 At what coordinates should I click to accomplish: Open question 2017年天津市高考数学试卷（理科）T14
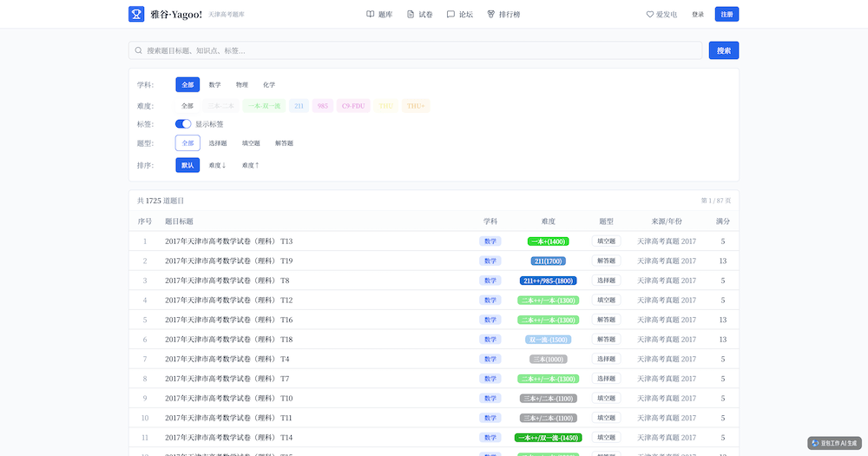tap(228, 438)
